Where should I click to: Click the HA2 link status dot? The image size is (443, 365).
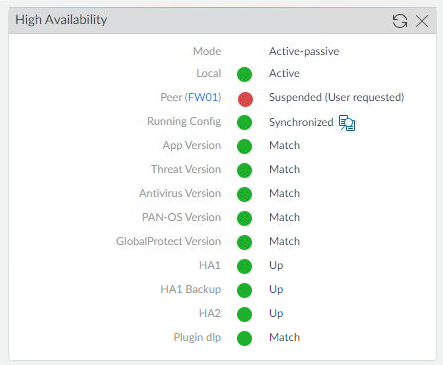point(244,314)
